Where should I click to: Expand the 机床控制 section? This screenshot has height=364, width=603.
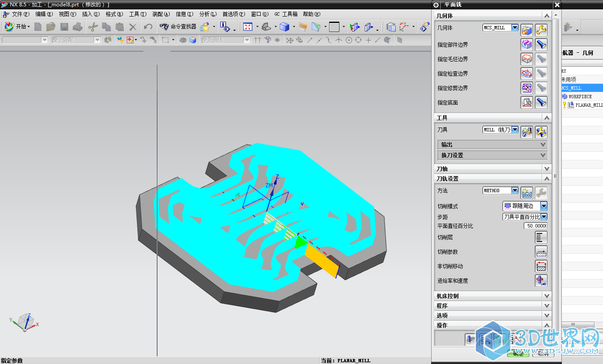493,296
